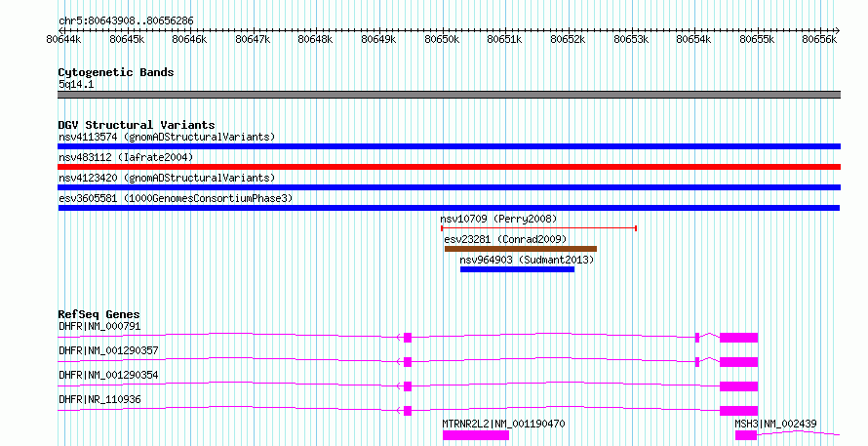Open the nsv4113574 (gnomADStructuralVariants) label
Viewport: 868px width, 446px height.
167,137
